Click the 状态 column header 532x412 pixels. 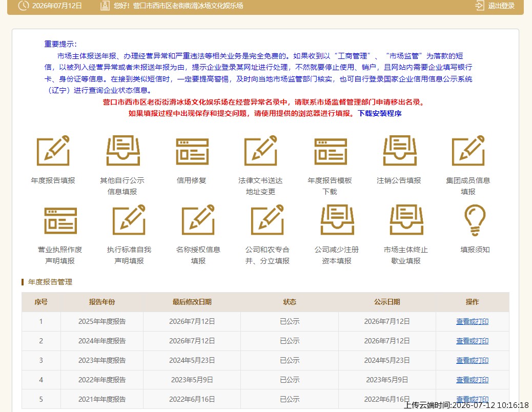290,302
